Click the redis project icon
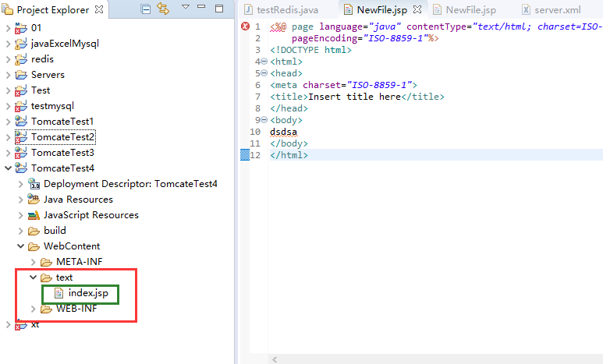This screenshot has height=364, width=603. point(21,58)
